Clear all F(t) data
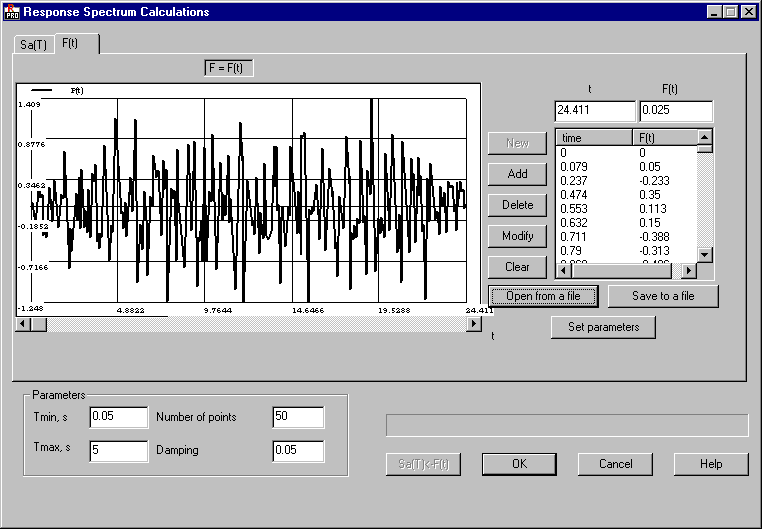762x529 pixels. [x=518, y=267]
